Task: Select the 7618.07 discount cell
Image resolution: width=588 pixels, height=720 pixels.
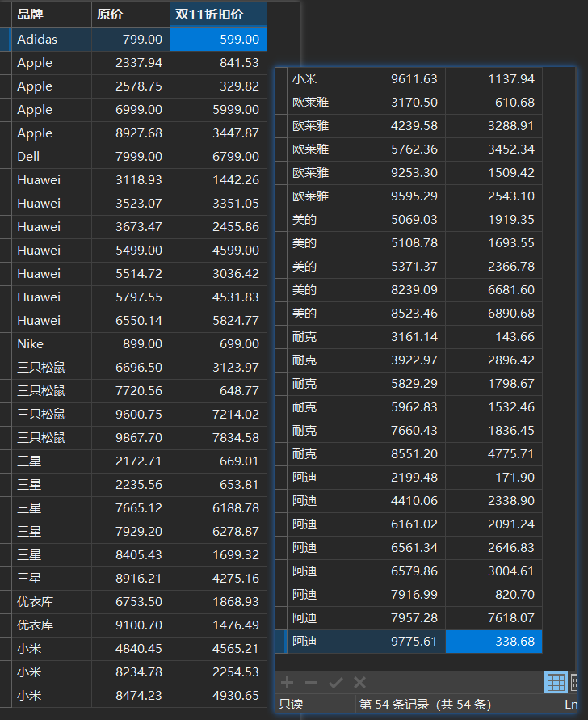Action: [x=493, y=617]
